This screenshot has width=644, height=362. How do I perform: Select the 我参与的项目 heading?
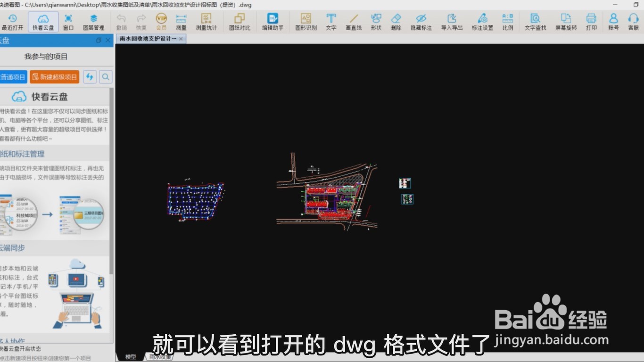click(46, 57)
